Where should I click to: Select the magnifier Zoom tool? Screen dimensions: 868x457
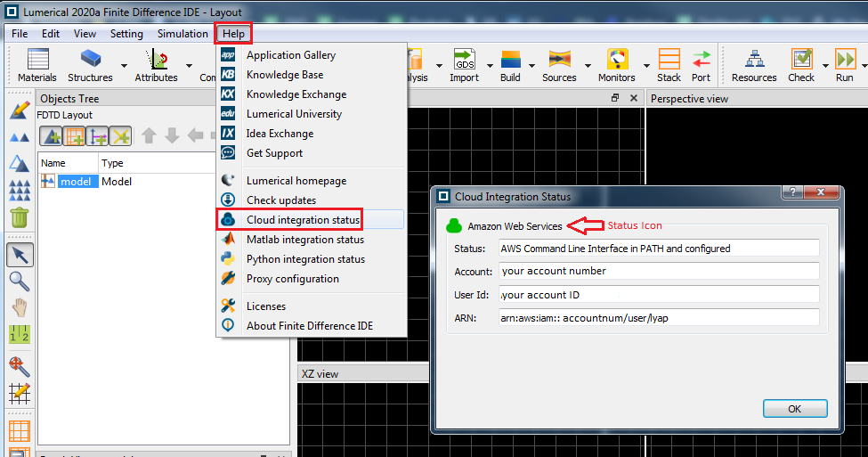pyautogui.click(x=20, y=282)
